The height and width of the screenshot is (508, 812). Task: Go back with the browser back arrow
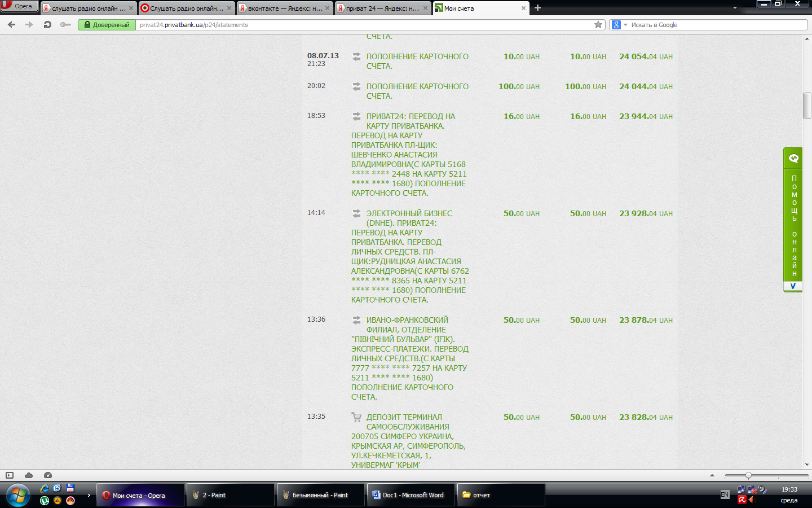coord(11,24)
